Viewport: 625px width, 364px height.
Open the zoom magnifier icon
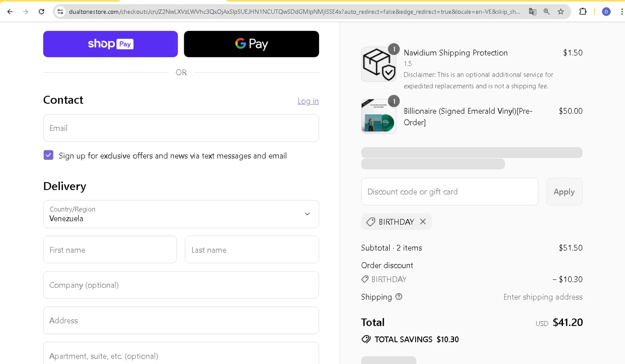point(547,12)
